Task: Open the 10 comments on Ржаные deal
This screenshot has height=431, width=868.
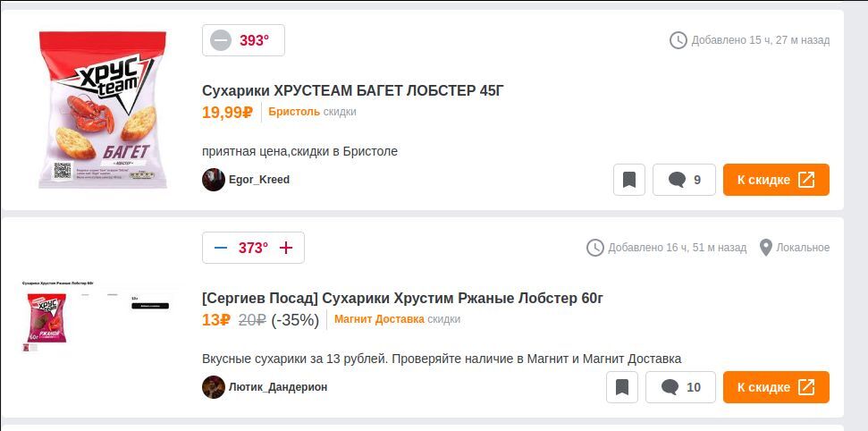Action: click(x=680, y=387)
